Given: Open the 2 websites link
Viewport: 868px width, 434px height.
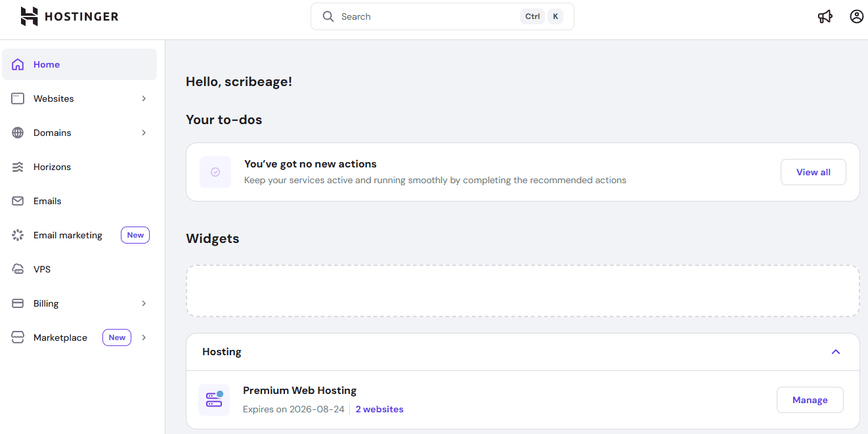Looking at the screenshot, I should pyautogui.click(x=380, y=409).
